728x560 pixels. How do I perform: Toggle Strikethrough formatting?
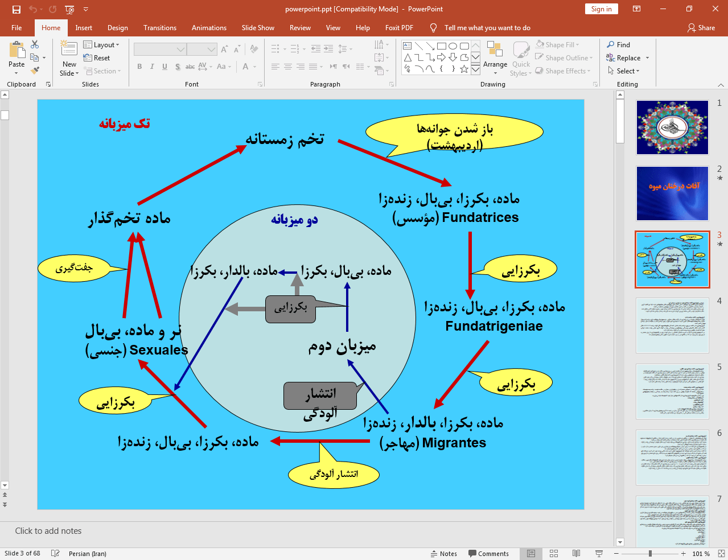pos(190,67)
